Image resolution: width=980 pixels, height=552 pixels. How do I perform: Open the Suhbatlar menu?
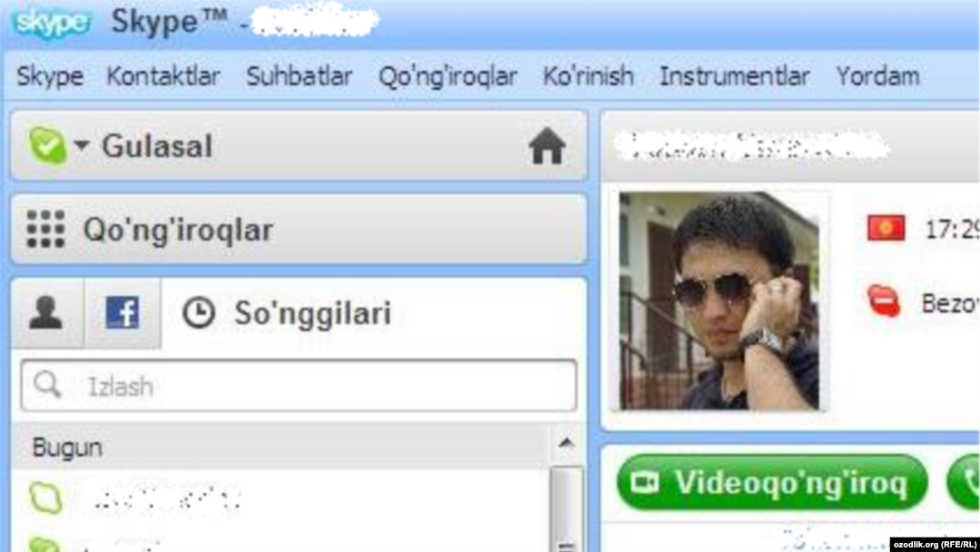point(299,77)
